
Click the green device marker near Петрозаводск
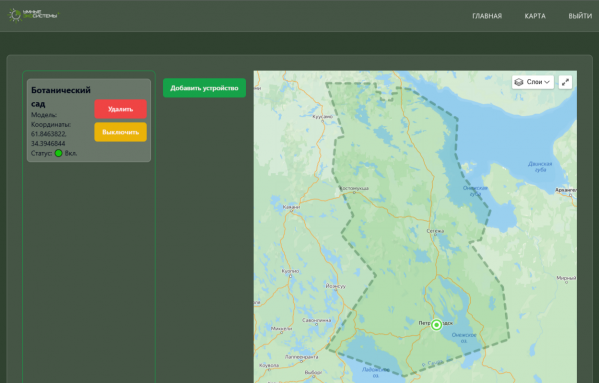tap(436, 325)
